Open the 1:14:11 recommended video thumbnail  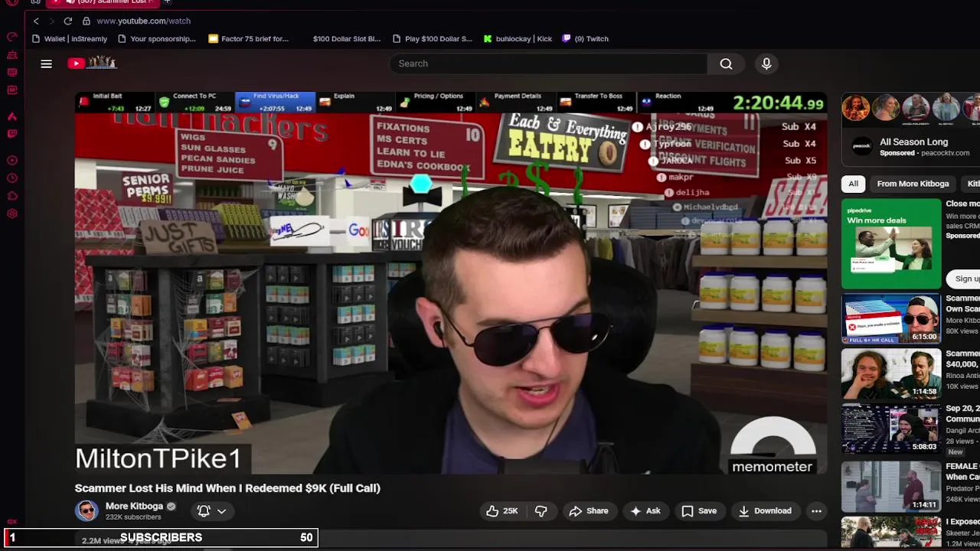point(891,485)
